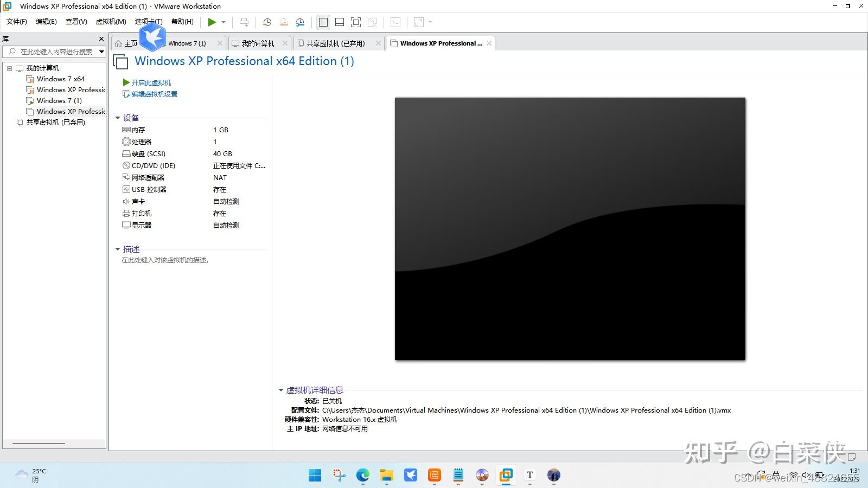Viewport: 868px width, 488px height.
Task: Collapse the 描述 description section
Action: (118, 249)
